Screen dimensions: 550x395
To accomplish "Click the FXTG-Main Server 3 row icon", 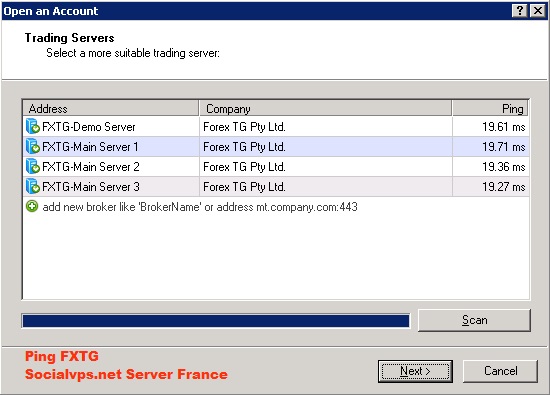I will coord(33,186).
